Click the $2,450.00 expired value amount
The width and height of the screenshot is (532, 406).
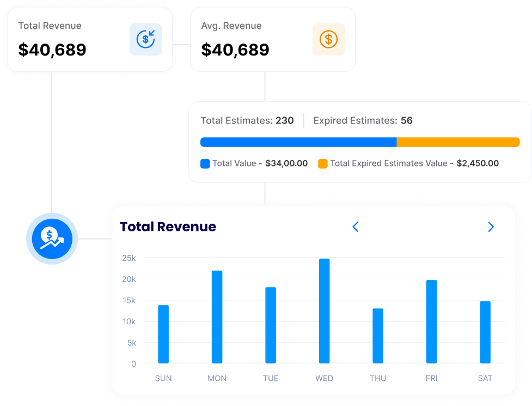tap(478, 163)
